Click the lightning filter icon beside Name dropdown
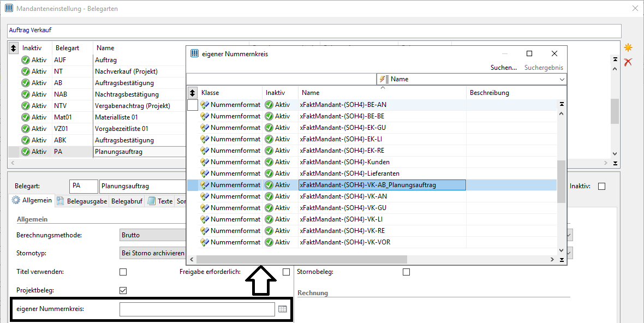Screen dimensions: 644x323 tap(384, 79)
